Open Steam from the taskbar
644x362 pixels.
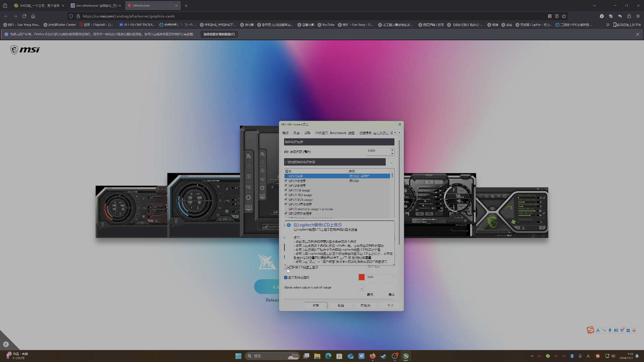pos(383,356)
